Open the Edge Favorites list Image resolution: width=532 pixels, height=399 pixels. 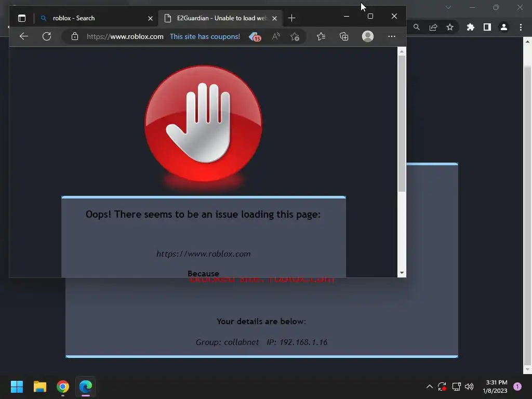pyautogui.click(x=321, y=36)
